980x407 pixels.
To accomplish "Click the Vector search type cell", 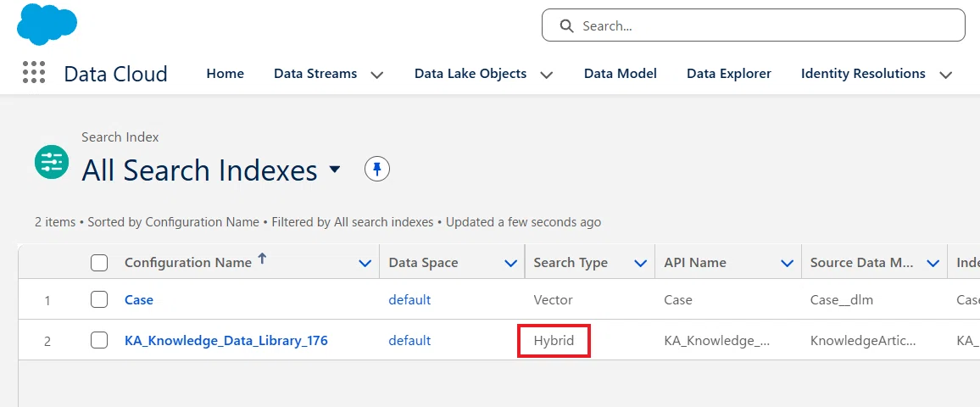I will tap(553, 299).
